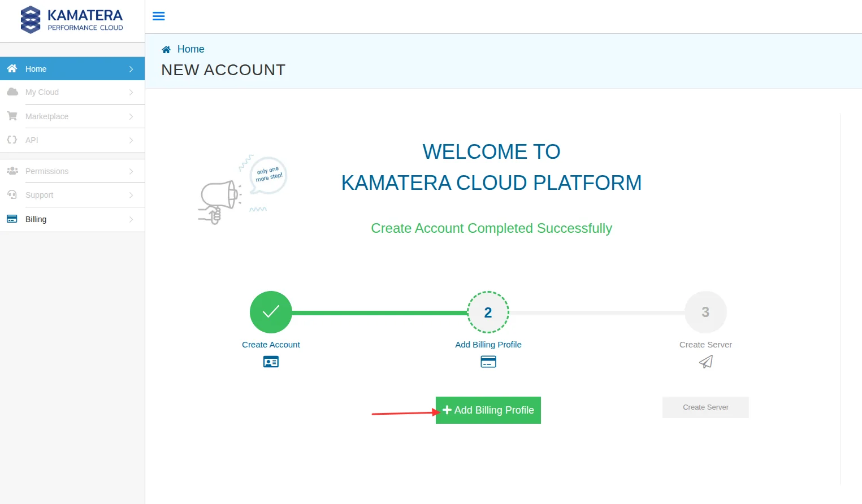Click the Permissions users icon
This screenshot has height=504, width=862.
(12, 171)
